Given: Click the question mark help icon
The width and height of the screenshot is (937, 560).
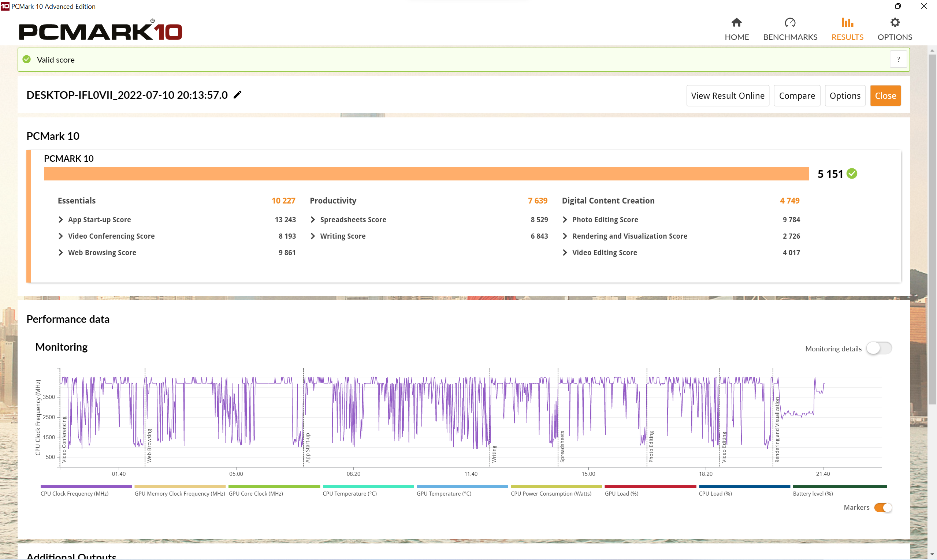Looking at the screenshot, I should pos(898,59).
